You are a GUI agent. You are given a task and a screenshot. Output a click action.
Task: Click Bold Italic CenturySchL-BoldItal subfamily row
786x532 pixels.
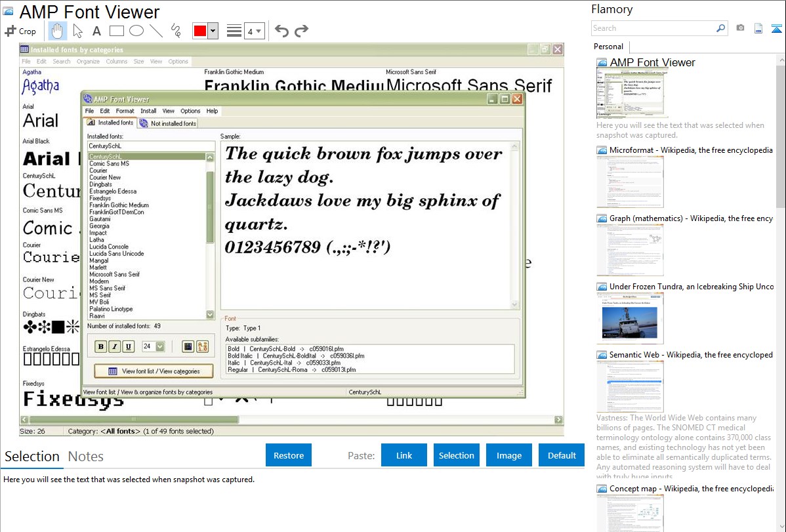pyautogui.click(x=296, y=356)
